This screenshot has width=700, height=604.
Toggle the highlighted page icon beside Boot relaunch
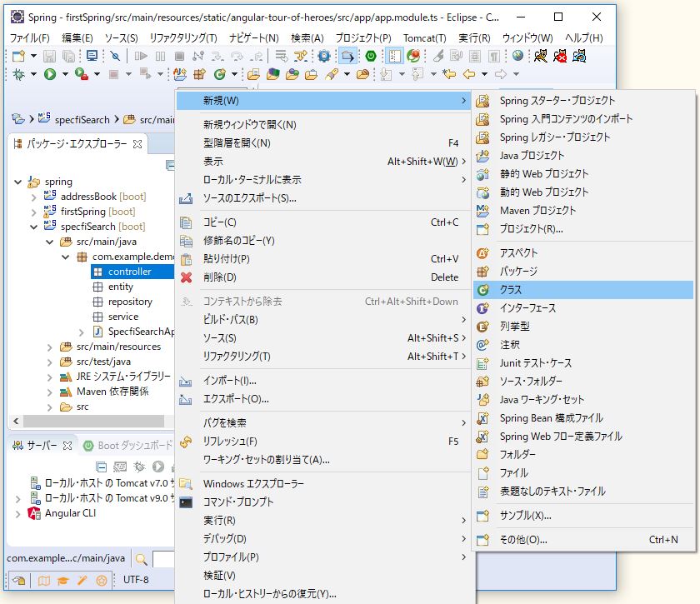tap(395, 56)
